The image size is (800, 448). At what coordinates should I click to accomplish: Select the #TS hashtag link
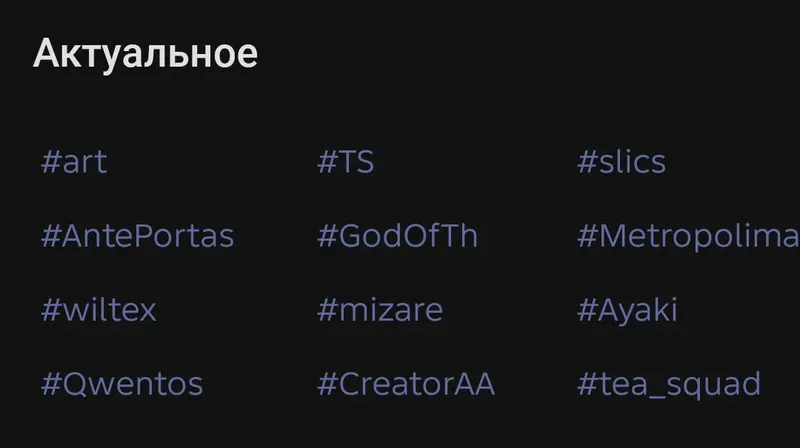click(x=345, y=162)
